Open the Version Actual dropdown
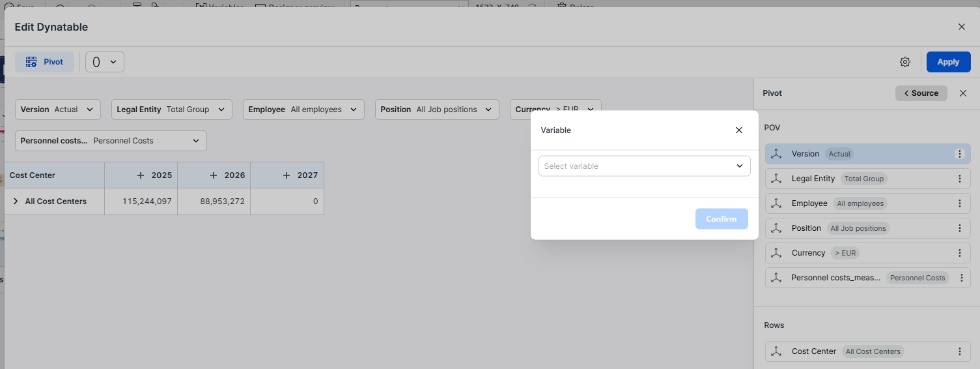 [x=58, y=110]
